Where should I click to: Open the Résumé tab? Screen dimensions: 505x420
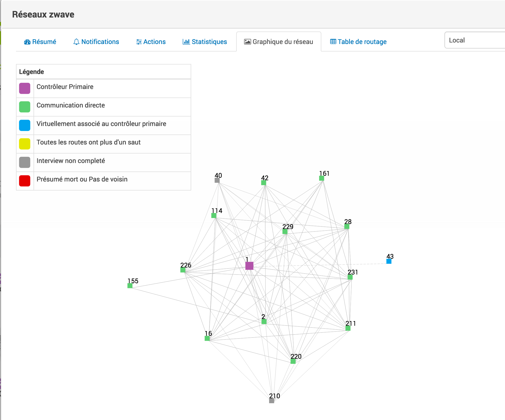coord(40,42)
